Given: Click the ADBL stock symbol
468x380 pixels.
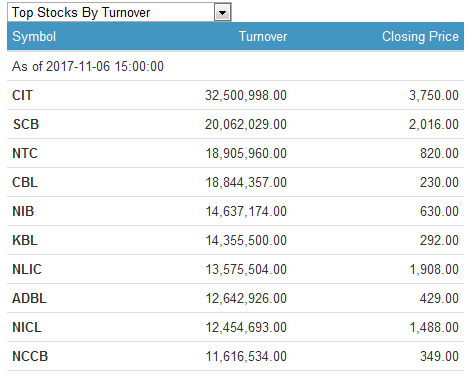Looking at the screenshot, I should tap(29, 298).
